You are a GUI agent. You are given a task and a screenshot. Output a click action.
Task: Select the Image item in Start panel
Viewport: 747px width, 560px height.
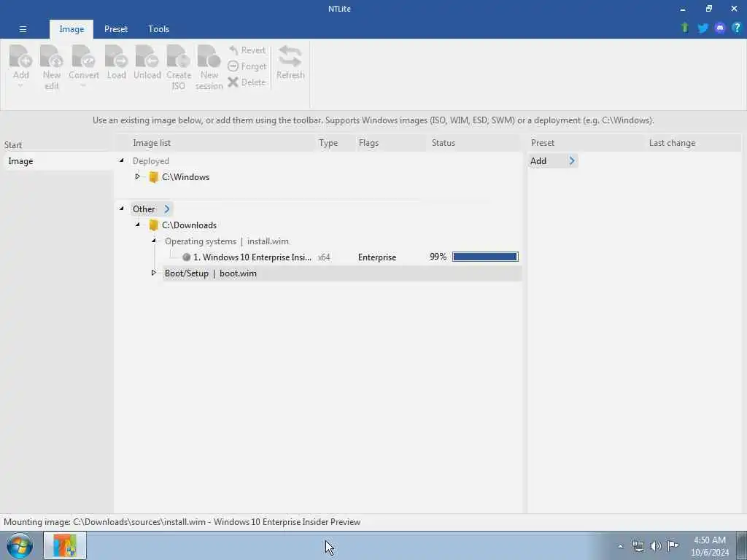(x=57, y=161)
